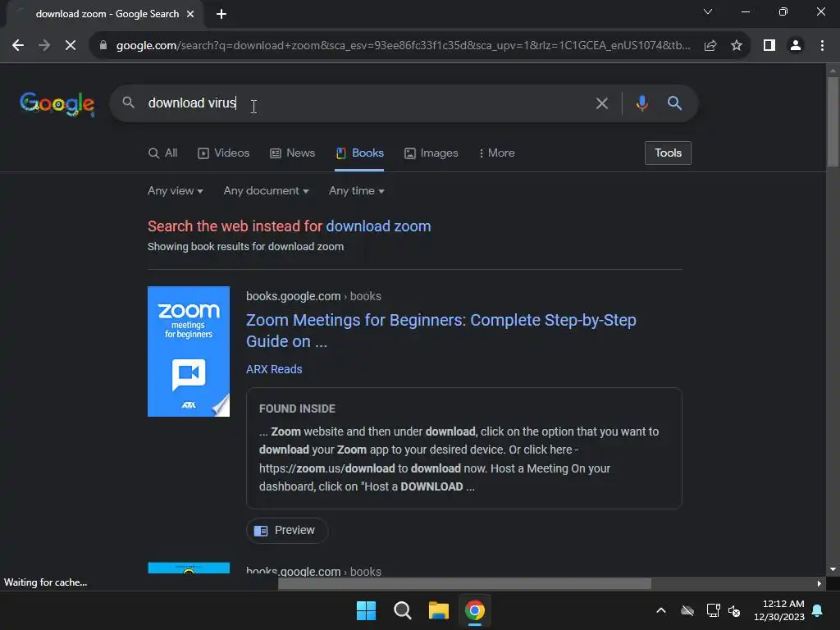Open File Explorer from taskbar
Image resolution: width=840 pixels, height=630 pixels.
click(x=438, y=610)
